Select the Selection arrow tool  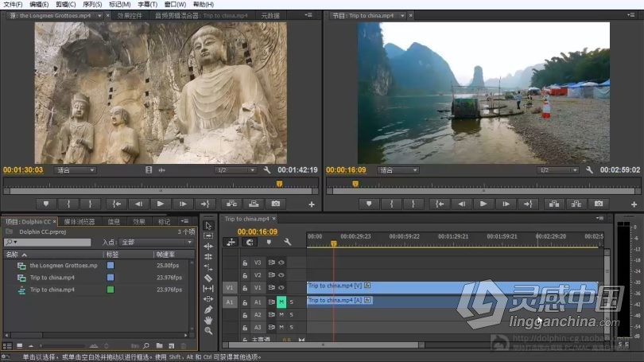point(208,226)
